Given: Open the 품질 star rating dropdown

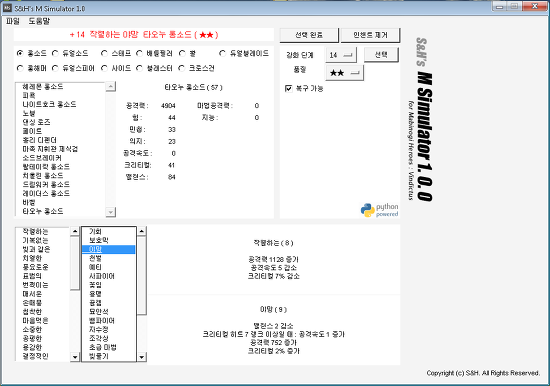Looking at the screenshot, I should tap(344, 73).
